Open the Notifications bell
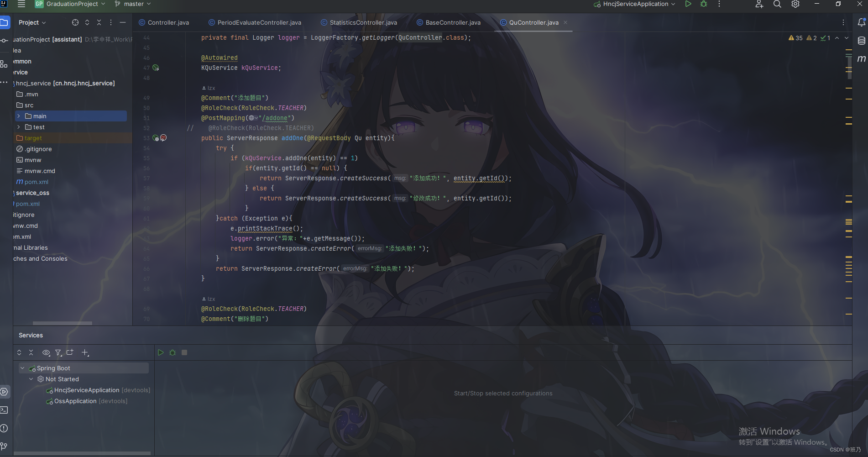The image size is (868, 457). tap(862, 22)
